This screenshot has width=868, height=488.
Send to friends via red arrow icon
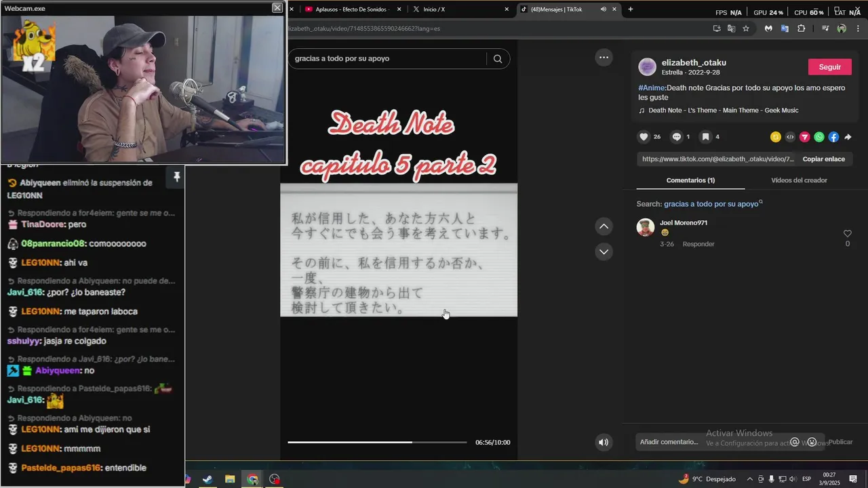pyautogui.click(x=804, y=137)
